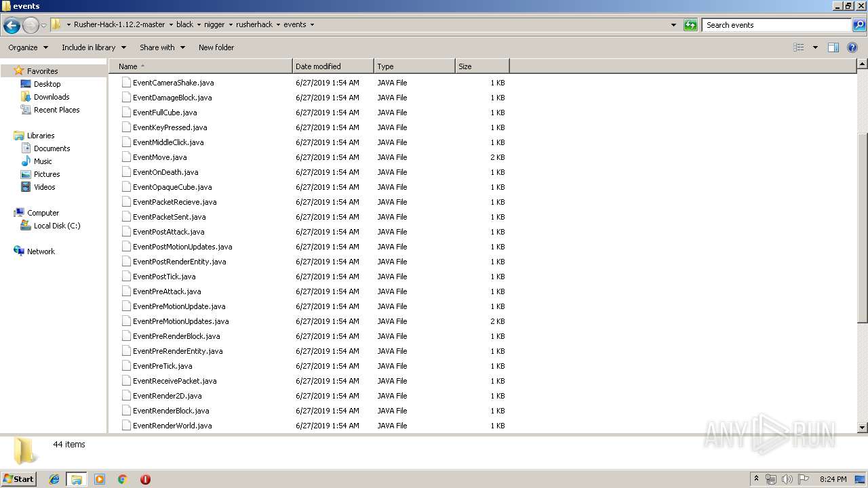Sort by Date modified column header
Viewport: 868px width, 488px height.
click(333, 66)
